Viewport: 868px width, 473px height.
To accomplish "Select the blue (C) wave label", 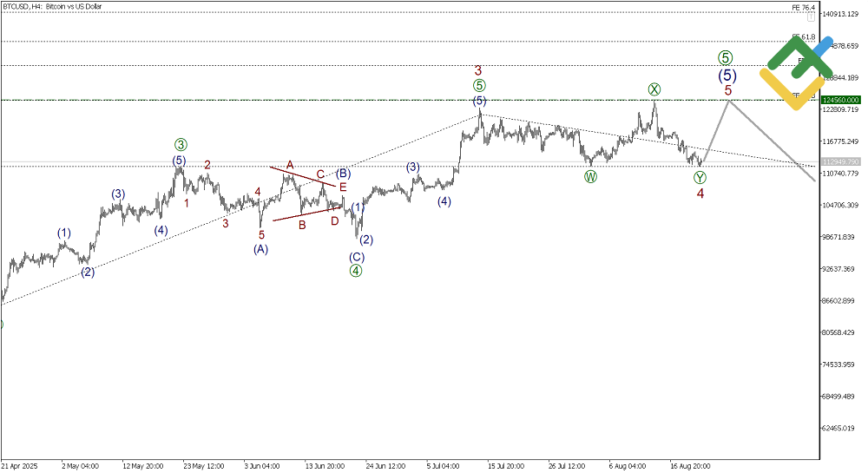I will pyautogui.click(x=357, y=257).
